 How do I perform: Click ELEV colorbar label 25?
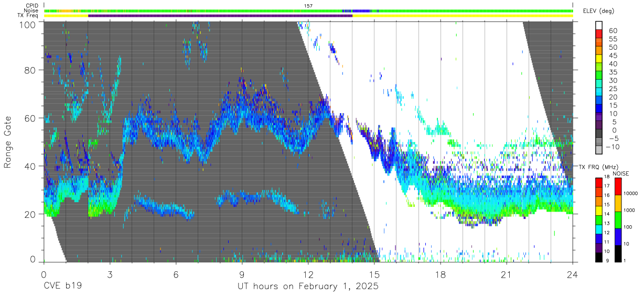coord(613,89)
